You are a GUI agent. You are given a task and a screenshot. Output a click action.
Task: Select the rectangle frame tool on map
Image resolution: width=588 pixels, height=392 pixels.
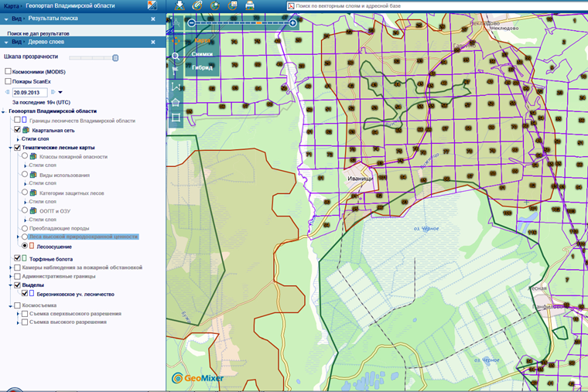[176, 118]
